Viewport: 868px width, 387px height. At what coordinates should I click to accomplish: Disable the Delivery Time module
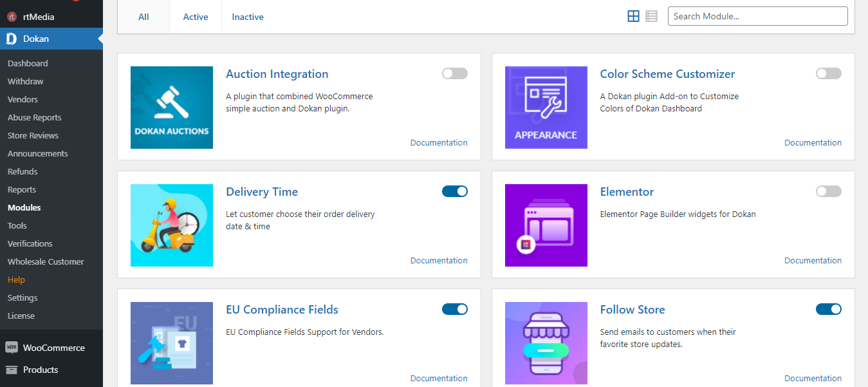(454, 191)
